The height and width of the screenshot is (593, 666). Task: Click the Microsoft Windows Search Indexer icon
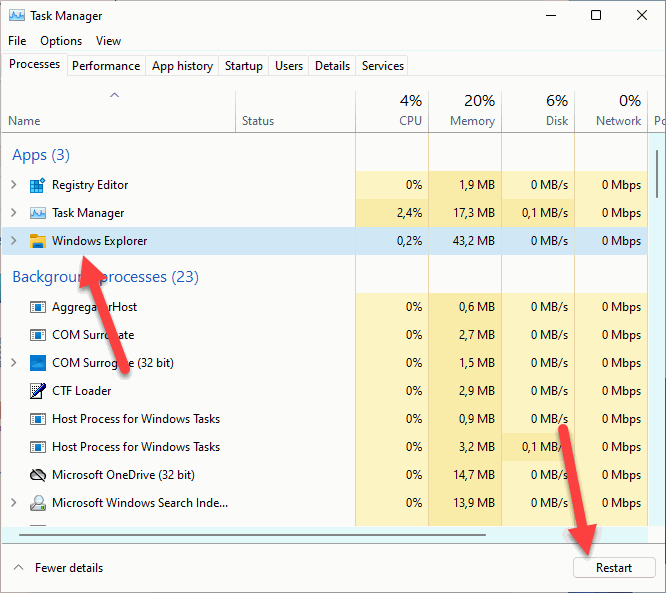tap(37, 503)
